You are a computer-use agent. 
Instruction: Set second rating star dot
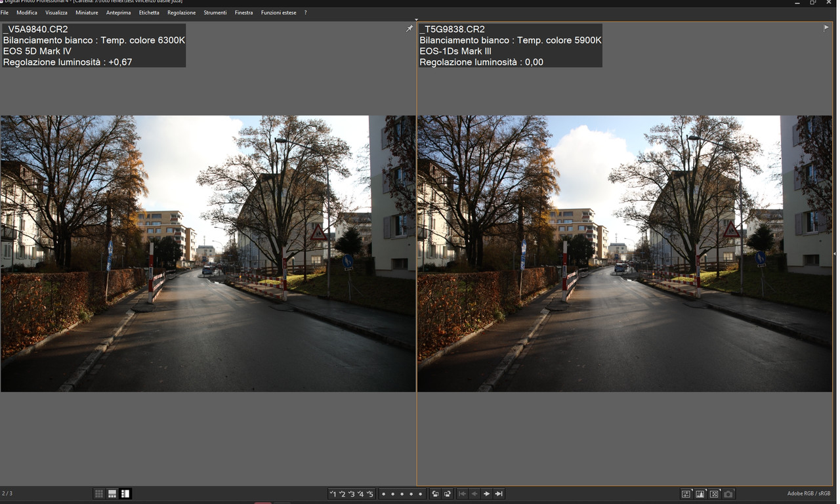pos(392,493)
